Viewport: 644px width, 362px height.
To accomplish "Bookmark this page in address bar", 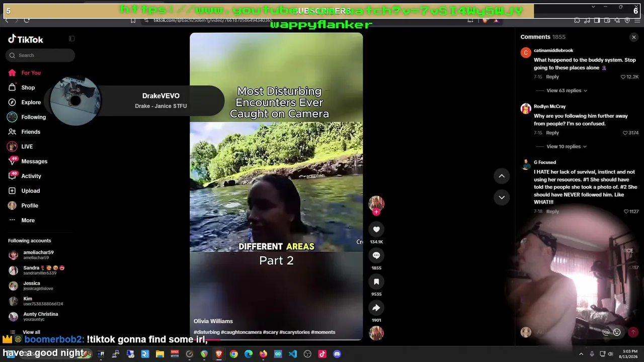I will point(133,20).
